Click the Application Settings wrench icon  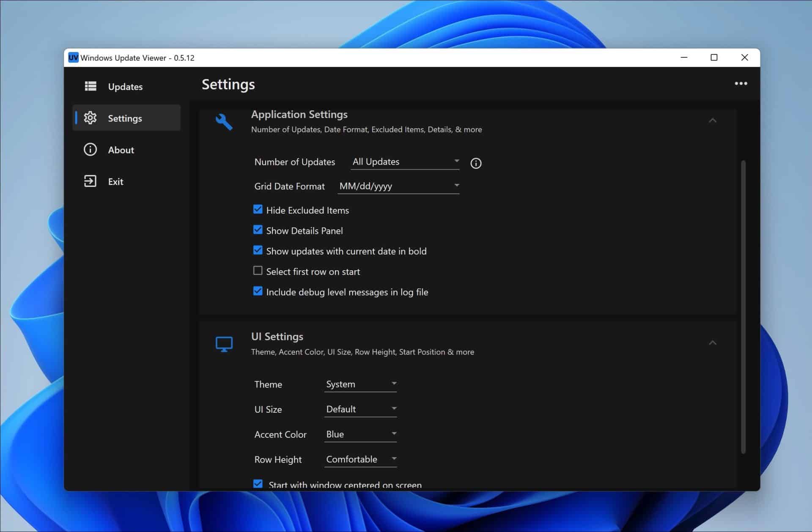(224, 122)
